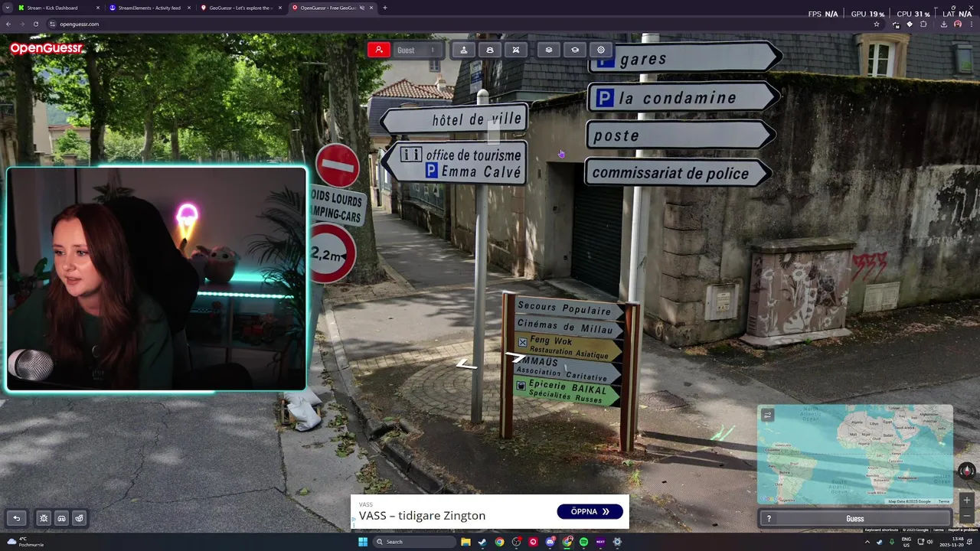Open the multiplayer group icon
Screen dimensions: 980x551
[x=490, y=50]
